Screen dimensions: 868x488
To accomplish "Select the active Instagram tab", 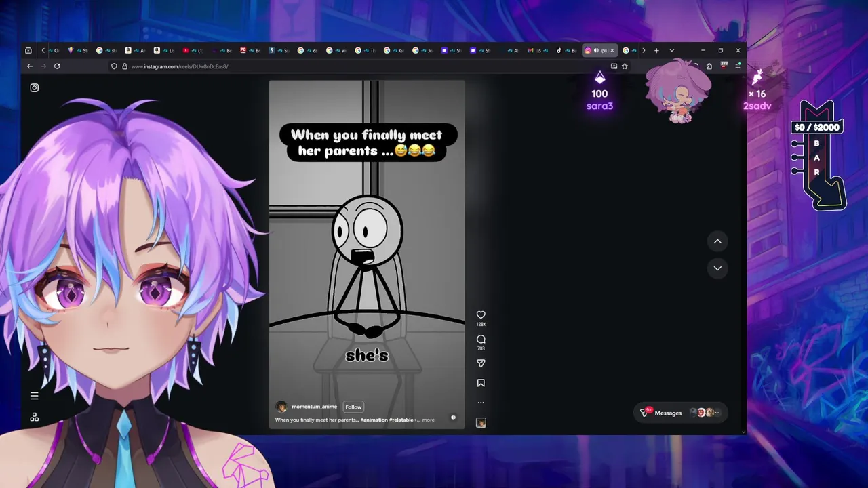I will coord(599,50).
